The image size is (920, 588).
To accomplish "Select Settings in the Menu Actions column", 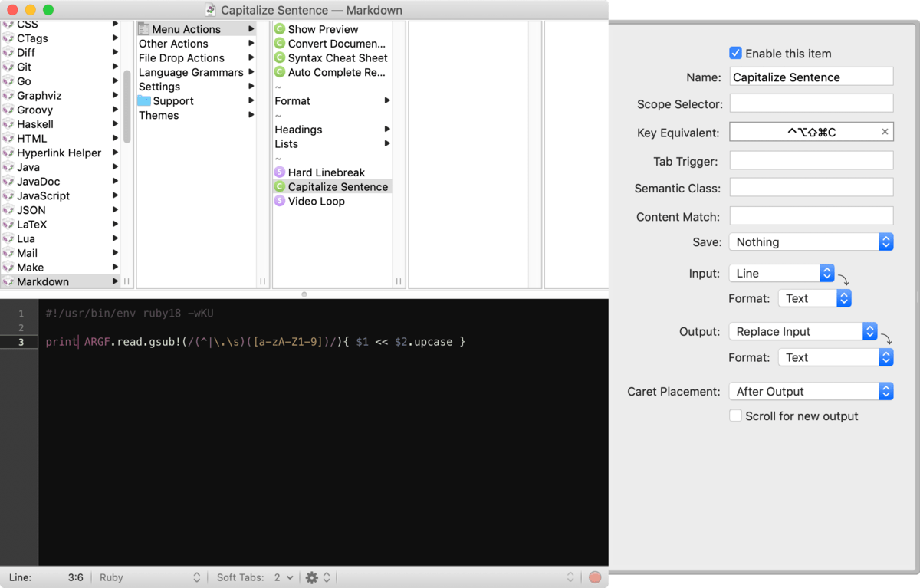I will tap(159, 86).
